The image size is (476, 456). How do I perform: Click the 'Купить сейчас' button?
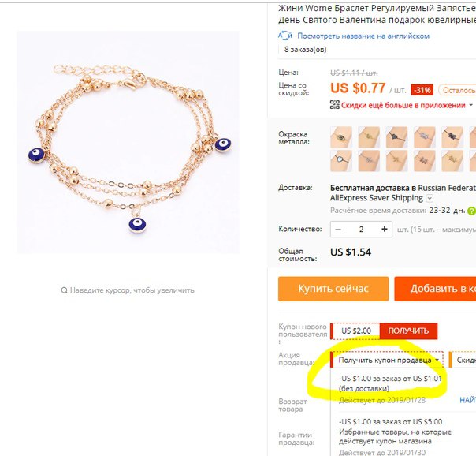click(x=333, y=289)
